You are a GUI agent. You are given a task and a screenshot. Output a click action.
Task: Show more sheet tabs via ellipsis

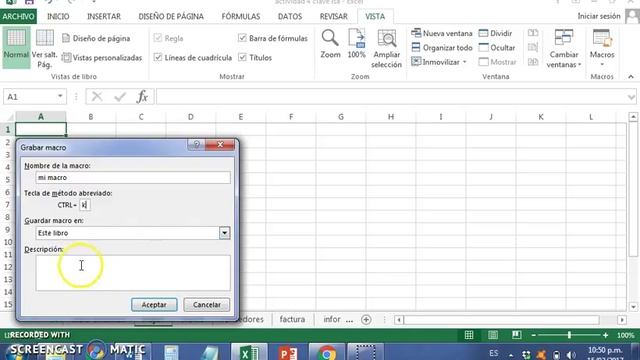click(x=349, y=320)
